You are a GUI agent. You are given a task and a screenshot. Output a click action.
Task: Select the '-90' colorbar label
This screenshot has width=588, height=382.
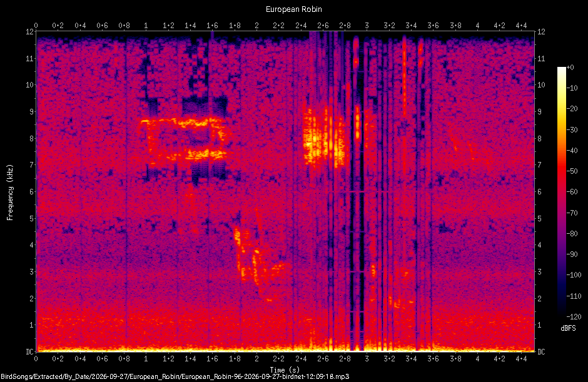(x=572, y=254)
